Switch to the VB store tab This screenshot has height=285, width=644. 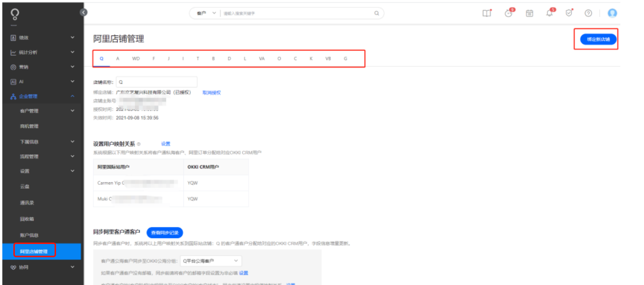coord(328,58)
